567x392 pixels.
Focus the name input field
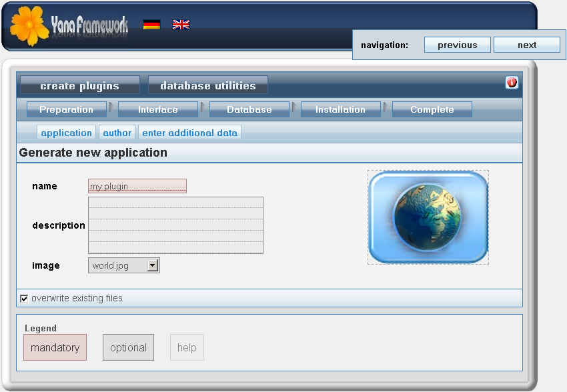coord(137,186)
